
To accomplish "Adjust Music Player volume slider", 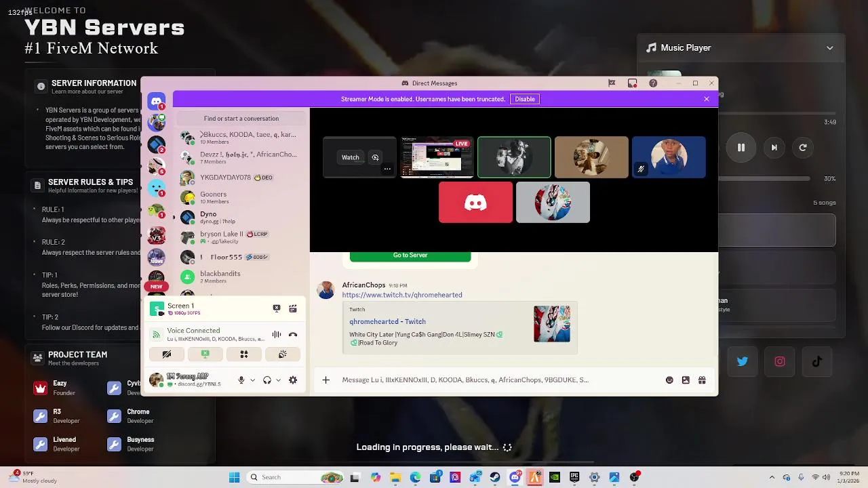I will (x=765, y=179).
